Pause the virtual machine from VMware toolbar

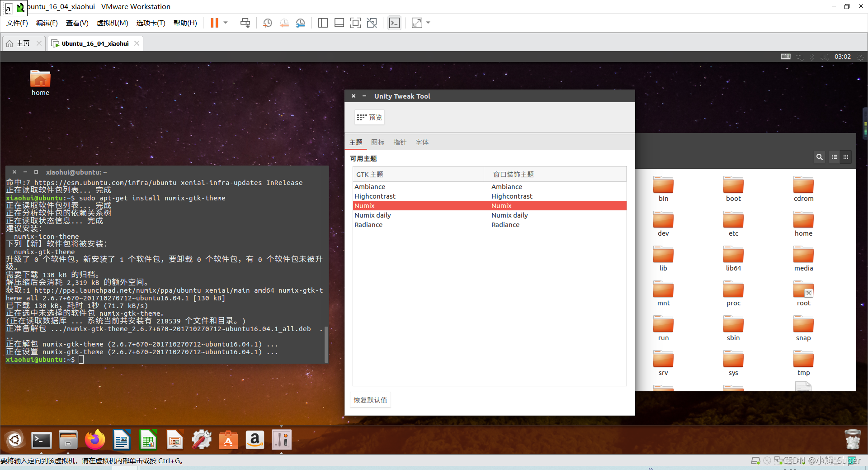tap(214, 23)
